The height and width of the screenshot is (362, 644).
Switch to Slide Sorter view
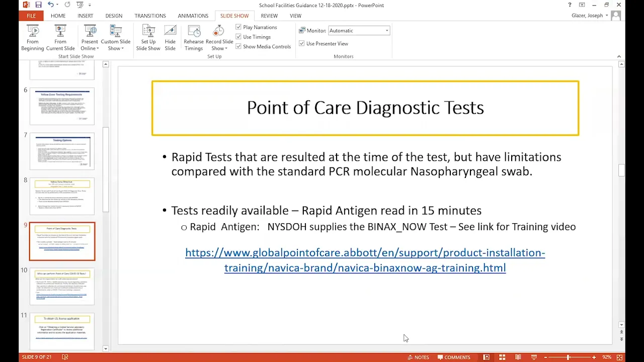click(502, 357)
